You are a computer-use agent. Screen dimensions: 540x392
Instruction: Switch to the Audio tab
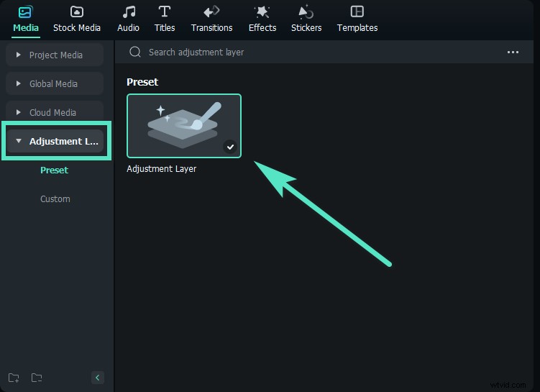[x=129, y=19]
